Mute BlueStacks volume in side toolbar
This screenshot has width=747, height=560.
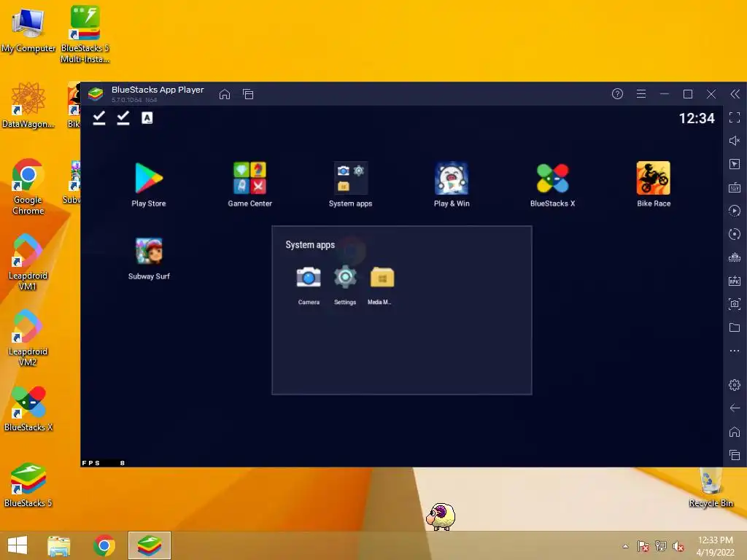735,141
